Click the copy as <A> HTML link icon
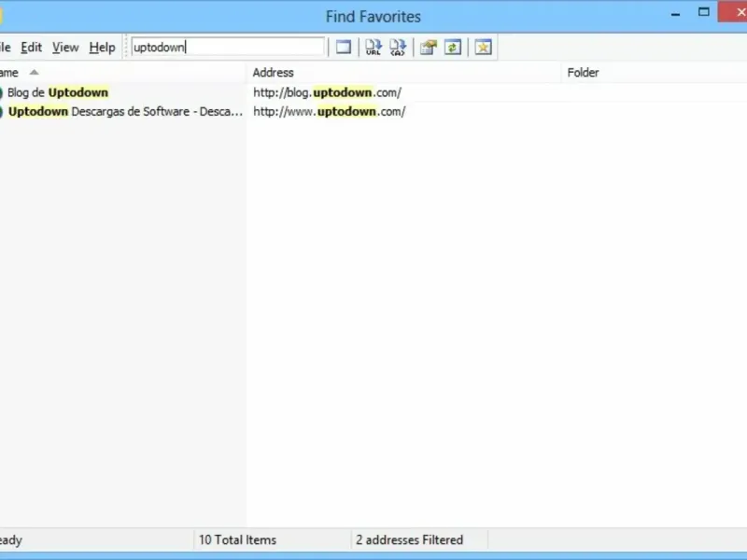This screenshot has width=747, height=560. click(x=398, y=48)
